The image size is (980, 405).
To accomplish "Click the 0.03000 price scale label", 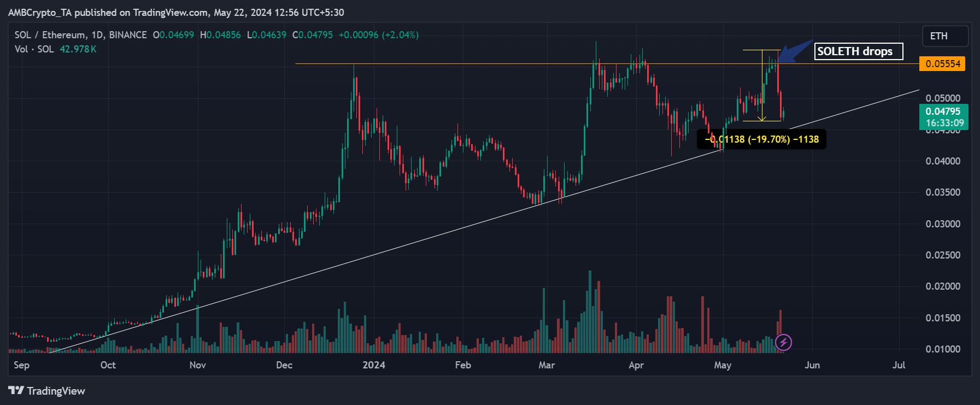I will click(x=943, y=224).
